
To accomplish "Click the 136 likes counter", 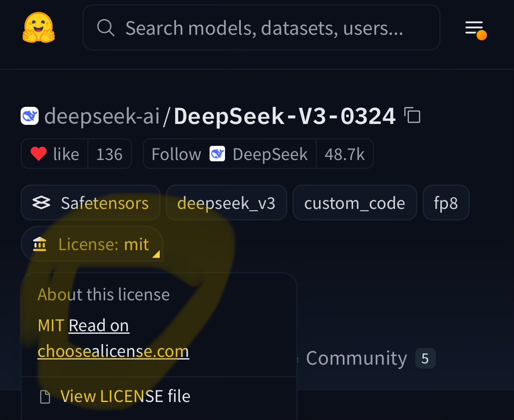I will [109, 153].
